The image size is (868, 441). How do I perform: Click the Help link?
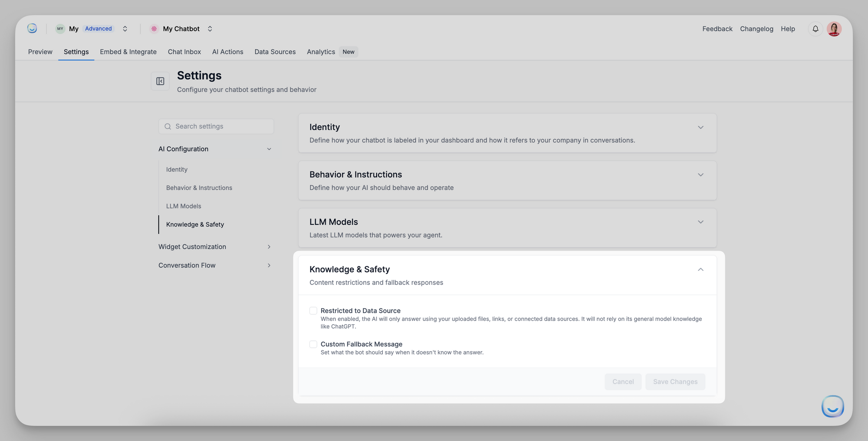(x=788, y=29)
